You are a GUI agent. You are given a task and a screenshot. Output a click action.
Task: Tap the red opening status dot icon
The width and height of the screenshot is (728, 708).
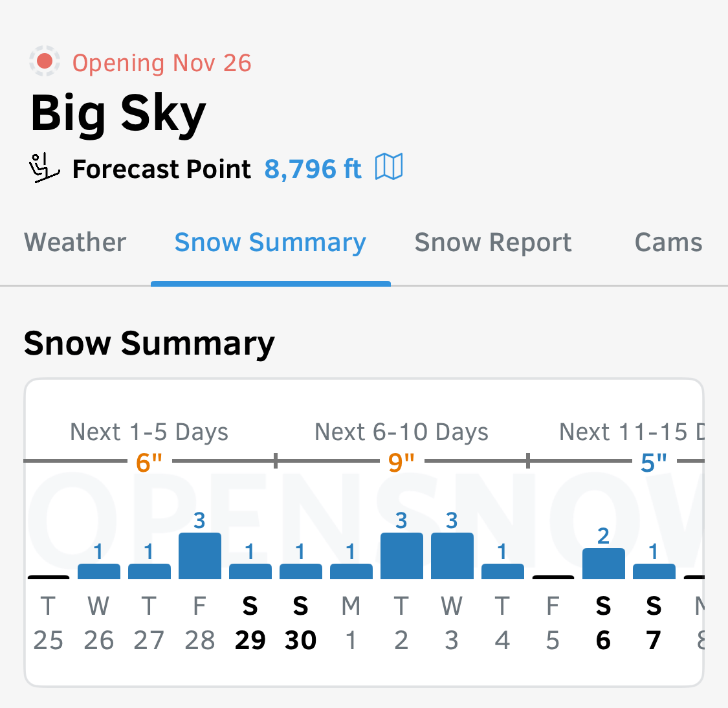(x=45, y=62)
